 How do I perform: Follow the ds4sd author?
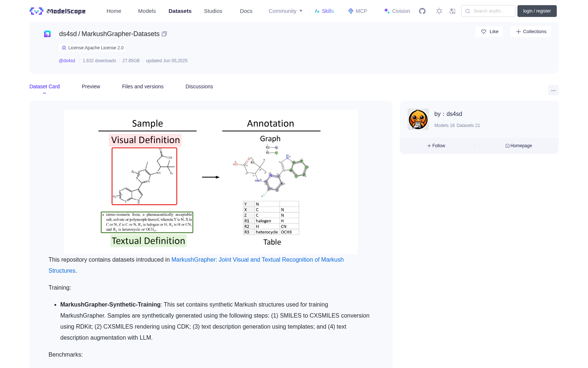436,146
